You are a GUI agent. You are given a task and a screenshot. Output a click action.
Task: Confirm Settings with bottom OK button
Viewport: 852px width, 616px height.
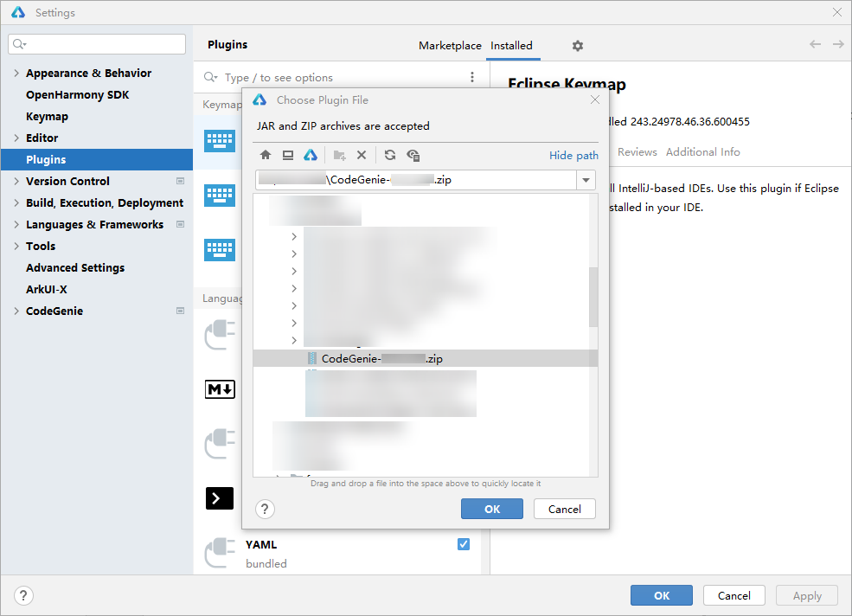pos(662,595)
